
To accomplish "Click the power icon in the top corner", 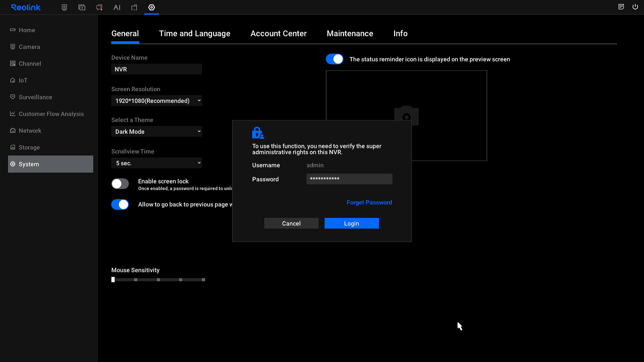I will (x=635, y=7).
